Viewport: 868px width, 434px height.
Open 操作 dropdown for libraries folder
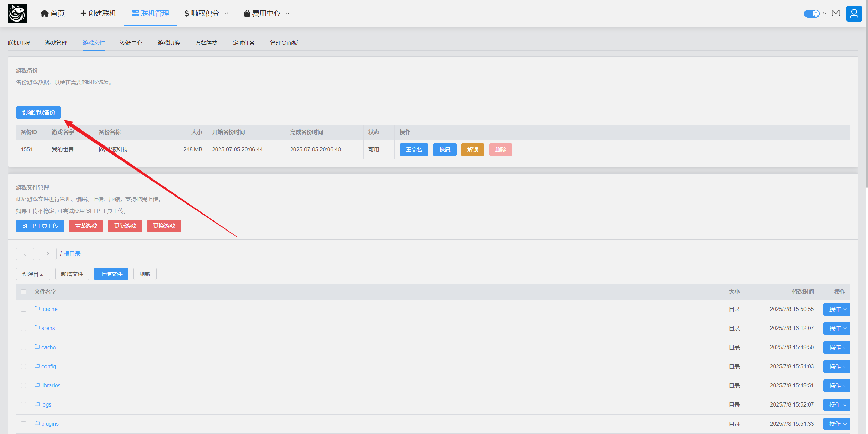pyautogui.click(x=836, y=385)
